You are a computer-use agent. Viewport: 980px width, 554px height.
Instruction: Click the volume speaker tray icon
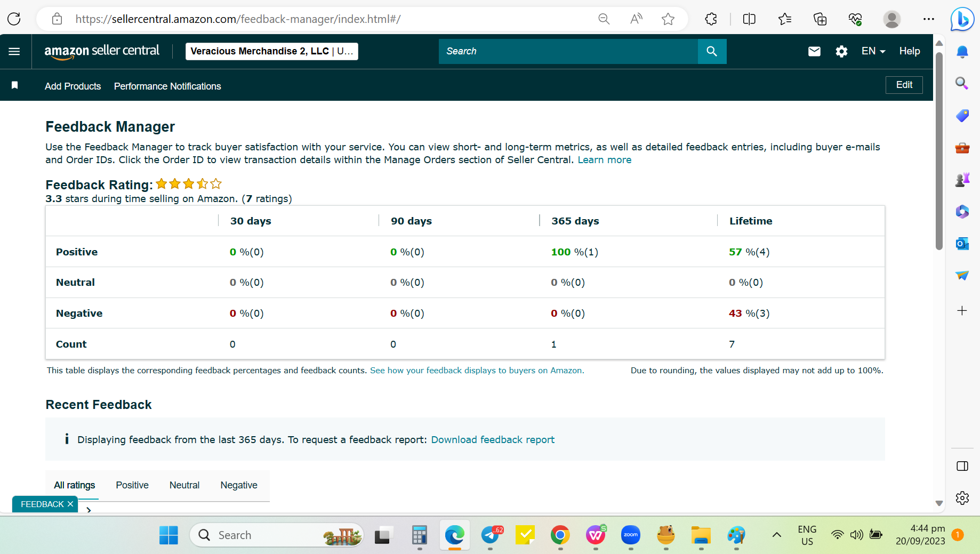[857, 535]
